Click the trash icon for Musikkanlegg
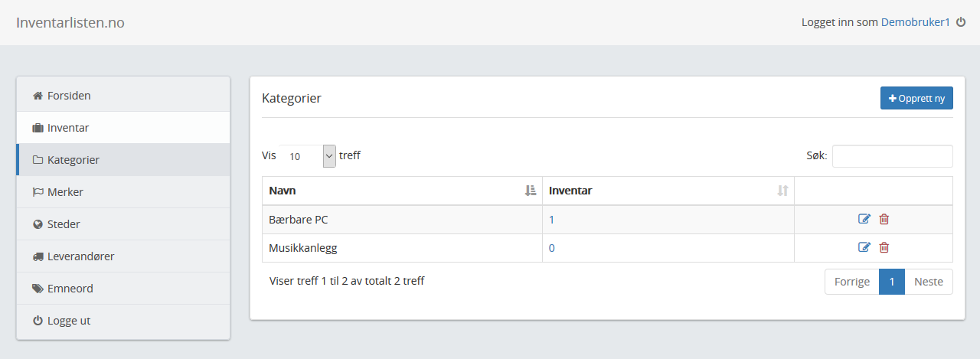 [884, 247]
